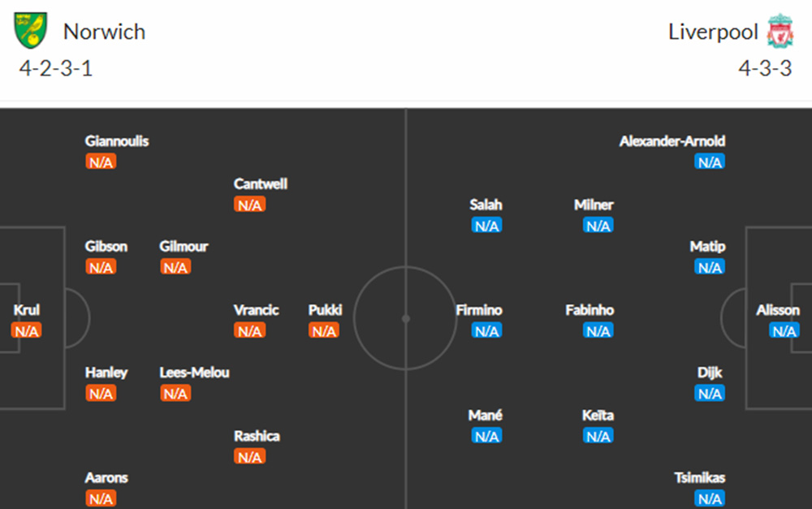Click Rashica's orange rating badge
The image size is (812, 509).
[249, 457]
